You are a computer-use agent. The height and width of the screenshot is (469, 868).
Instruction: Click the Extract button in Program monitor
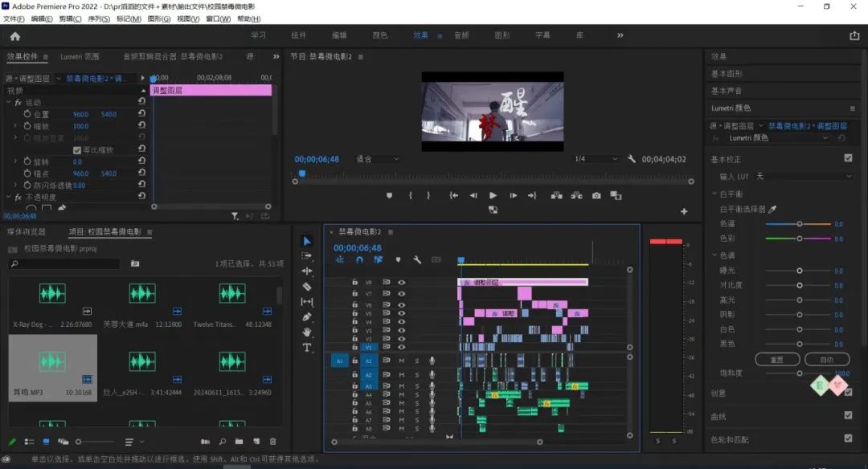pos(576,195)
